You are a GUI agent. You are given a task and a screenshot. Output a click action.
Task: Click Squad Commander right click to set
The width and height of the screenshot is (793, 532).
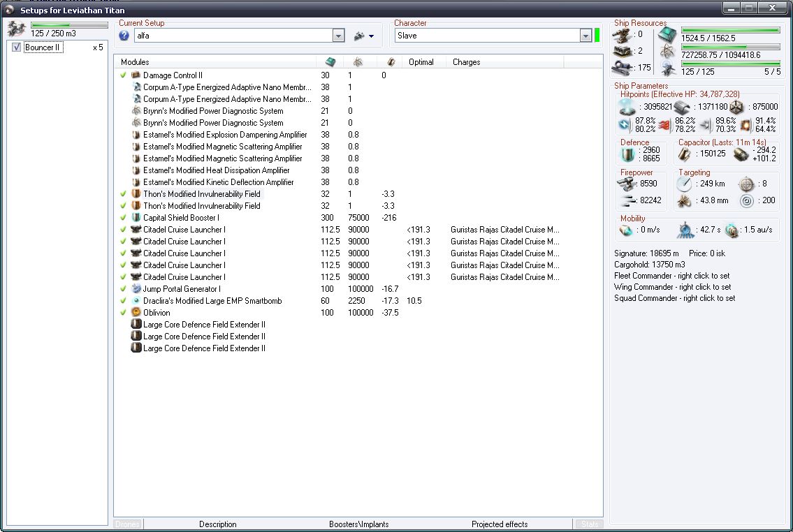[674, 298]
